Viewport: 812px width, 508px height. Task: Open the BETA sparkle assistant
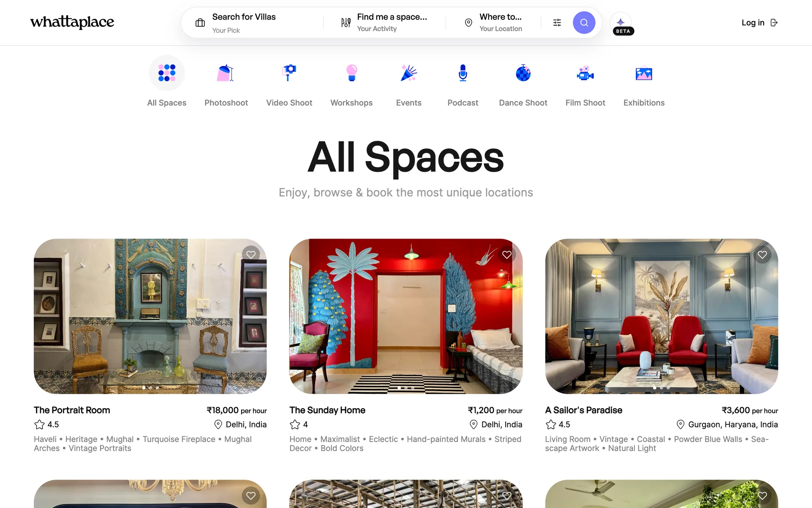[x=621, y=23]
